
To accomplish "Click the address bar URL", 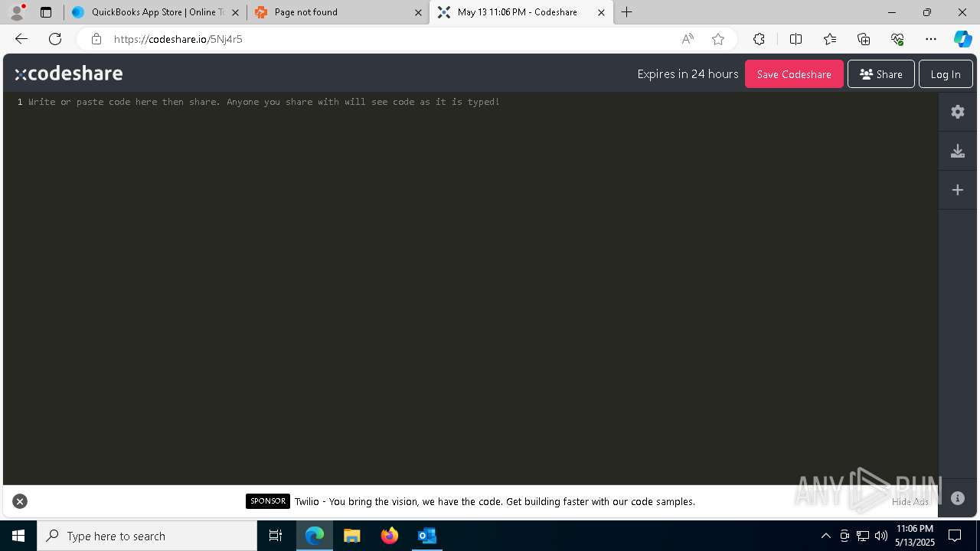I will [178, 39].
